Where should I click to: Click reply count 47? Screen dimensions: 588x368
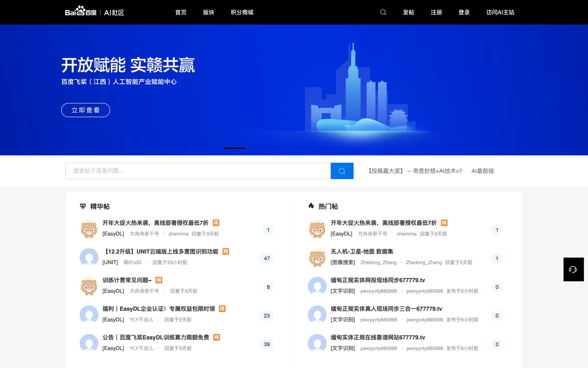[267, 258]
